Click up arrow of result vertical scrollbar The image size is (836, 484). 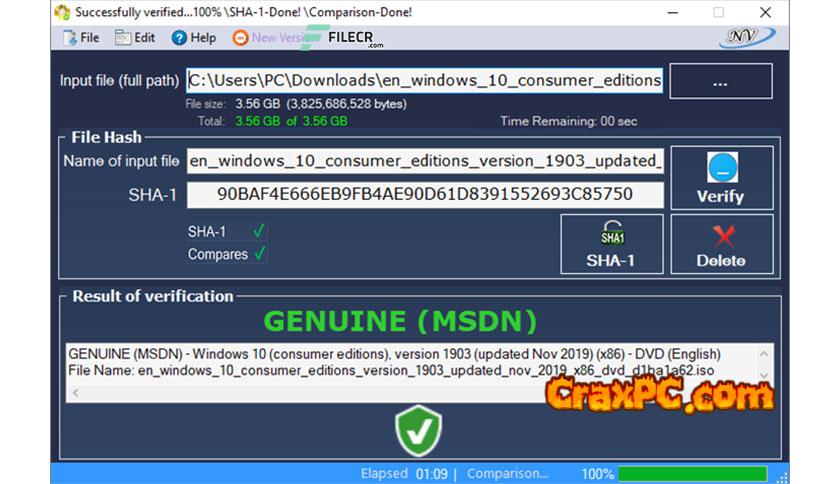coord(765,352)
